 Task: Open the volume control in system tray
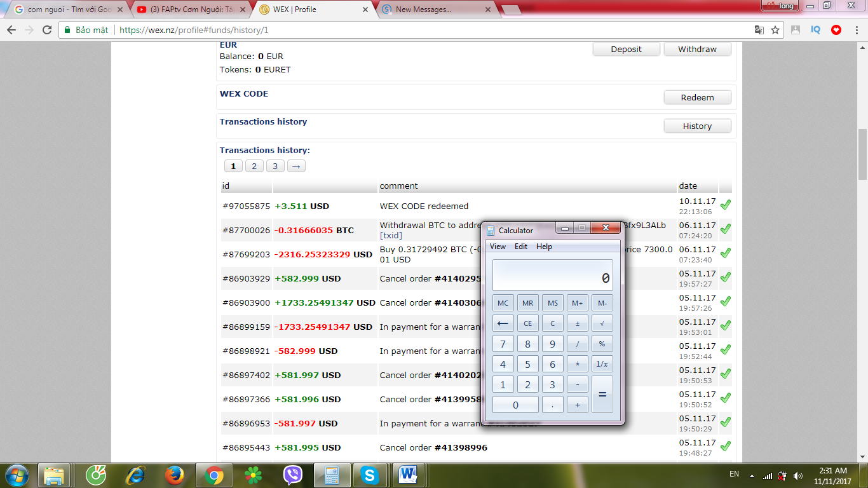click(797, 475)
